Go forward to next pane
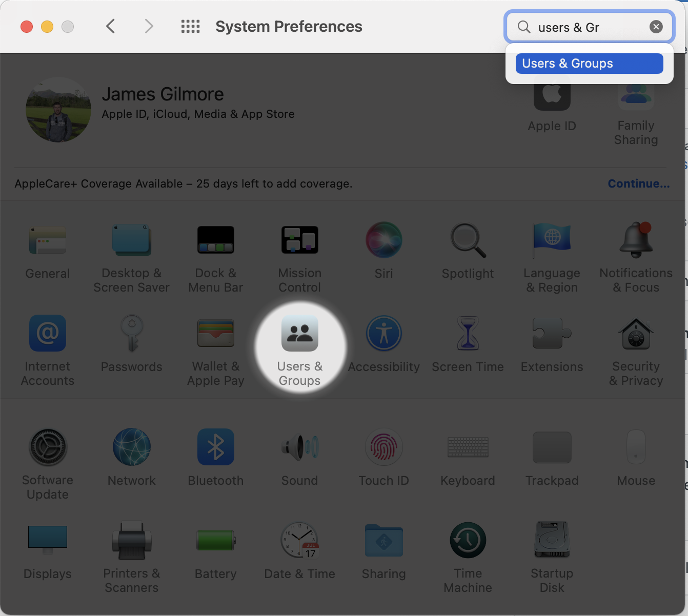688x616 pixels. pos(149,26)
